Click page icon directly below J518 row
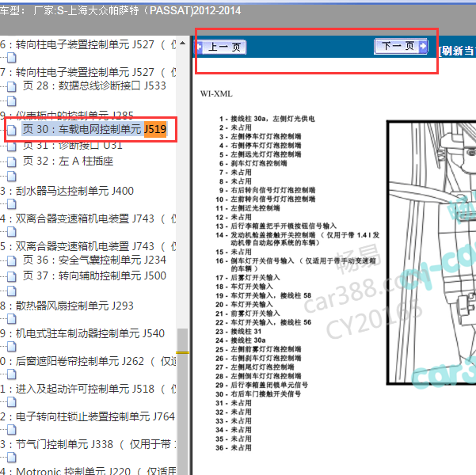The width and height of the screenshot is (476, 475). coord(12,402)
